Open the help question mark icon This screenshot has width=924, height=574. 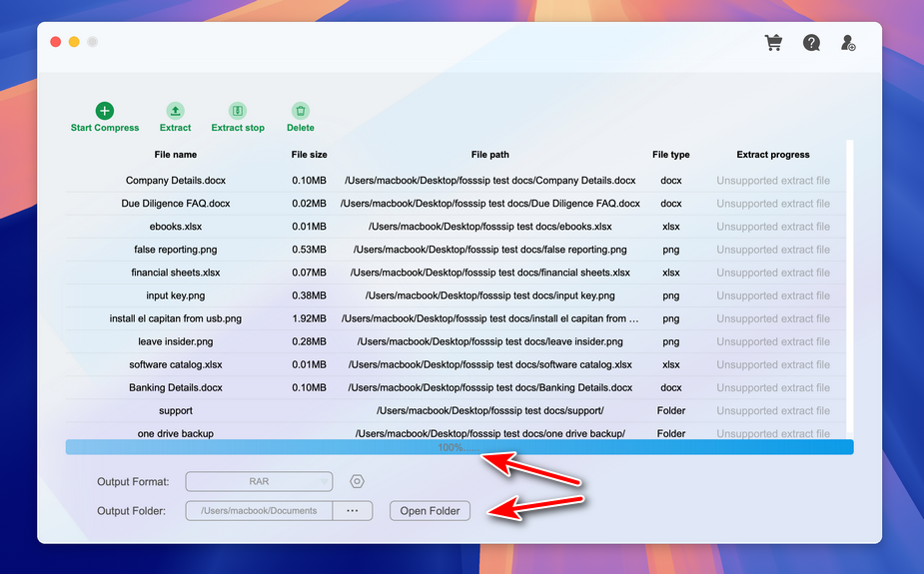click(x=811, y=43)
